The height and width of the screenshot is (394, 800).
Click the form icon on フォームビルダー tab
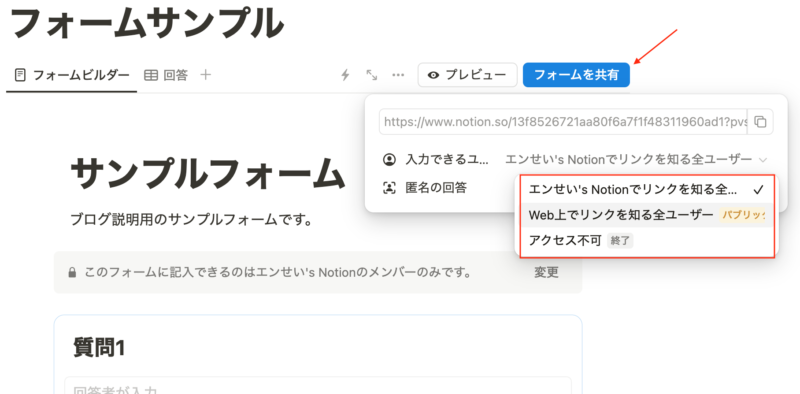[19, 76]
